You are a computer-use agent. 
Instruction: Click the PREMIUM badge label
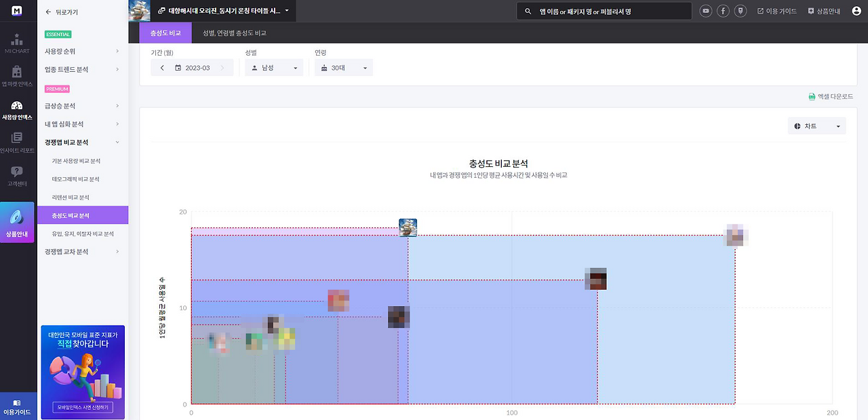coord(58,89)
